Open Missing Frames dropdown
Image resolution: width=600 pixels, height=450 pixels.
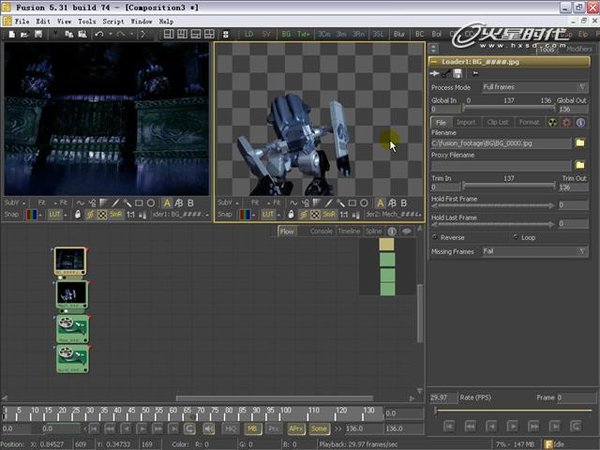click(535, 251)
